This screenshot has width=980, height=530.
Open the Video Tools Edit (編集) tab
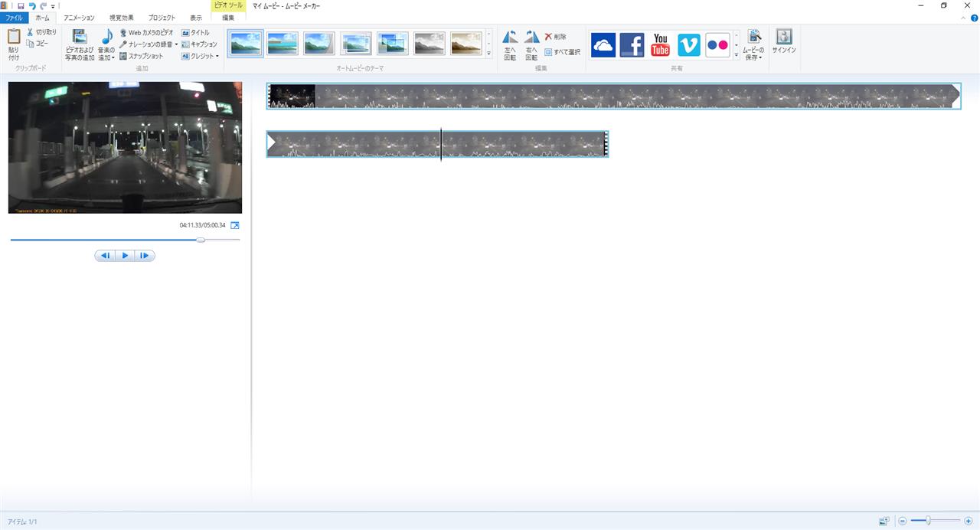pos(228,18)
